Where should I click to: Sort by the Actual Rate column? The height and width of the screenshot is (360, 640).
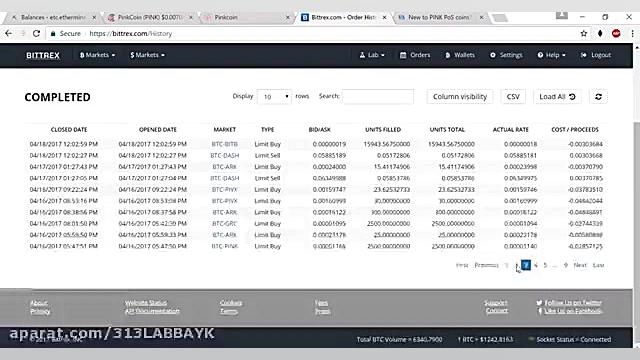[x=511, y=129]
